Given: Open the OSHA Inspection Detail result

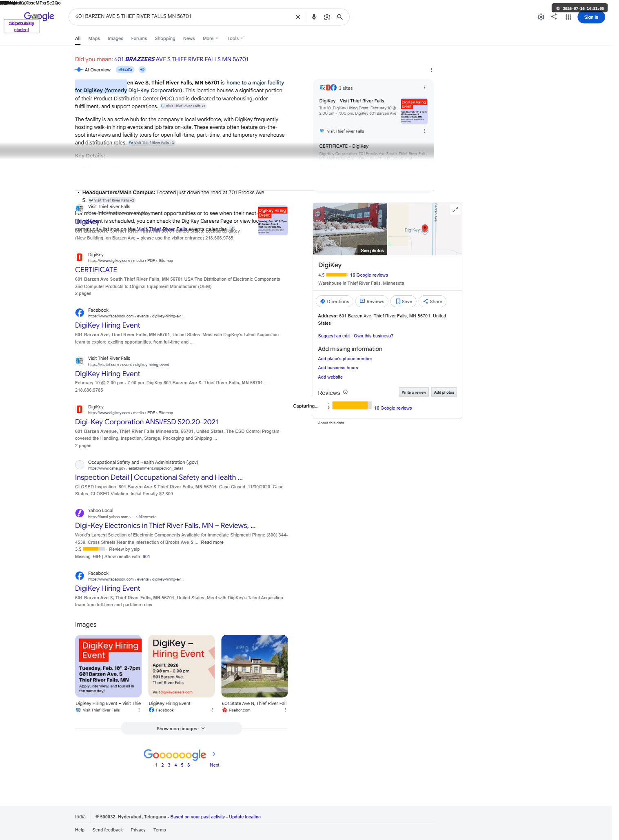Looking at the screenshot, I should point(159,477).
